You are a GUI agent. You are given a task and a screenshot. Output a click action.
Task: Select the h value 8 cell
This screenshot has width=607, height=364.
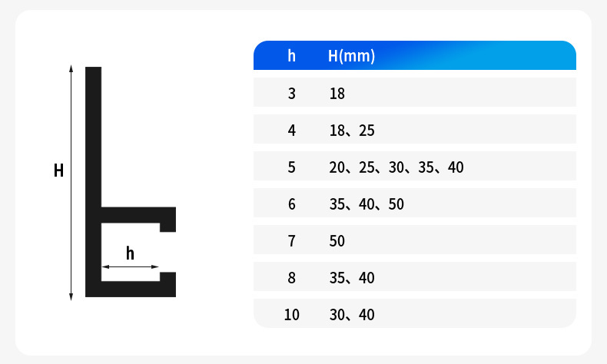[x=291, y=278]
